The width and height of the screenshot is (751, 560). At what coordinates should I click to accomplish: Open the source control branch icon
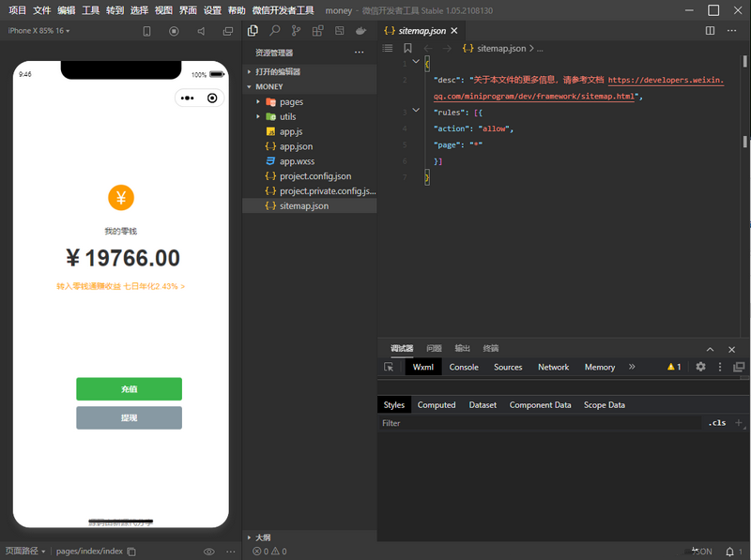(296, 31)
